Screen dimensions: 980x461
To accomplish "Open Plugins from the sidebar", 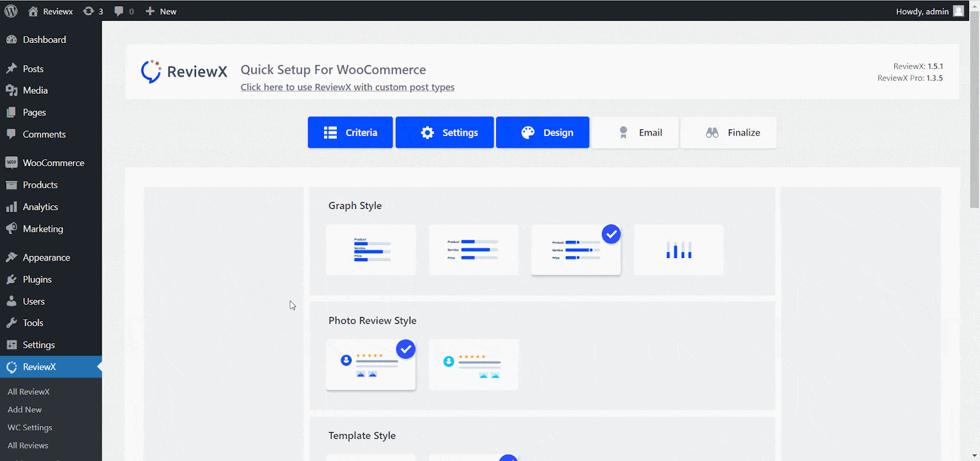I will 37,280.
